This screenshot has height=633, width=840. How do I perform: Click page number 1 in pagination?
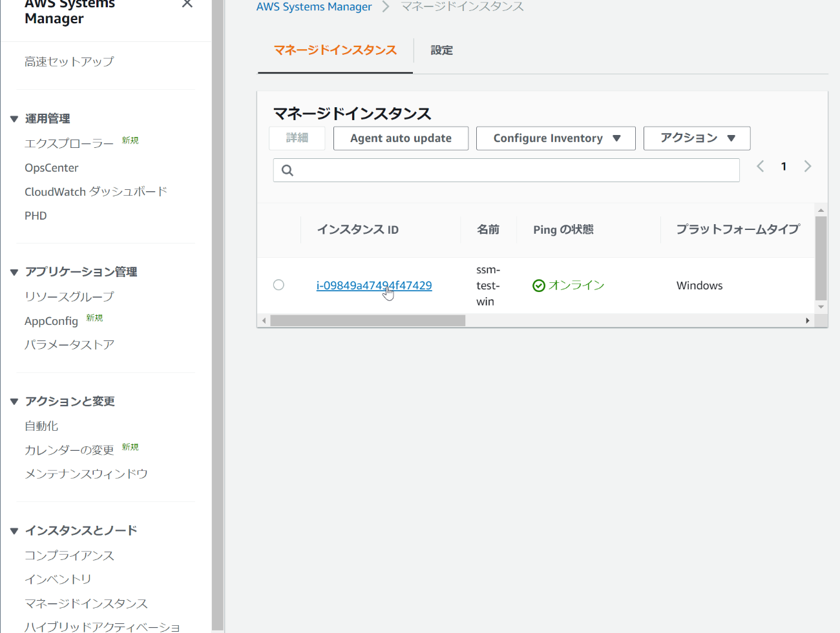784,167
